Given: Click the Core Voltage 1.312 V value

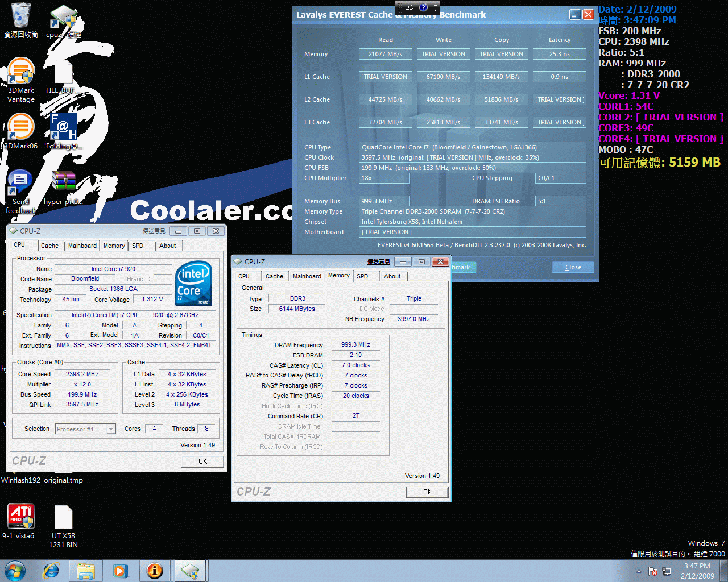Looking at the screenshot, I should coord(152,299).
